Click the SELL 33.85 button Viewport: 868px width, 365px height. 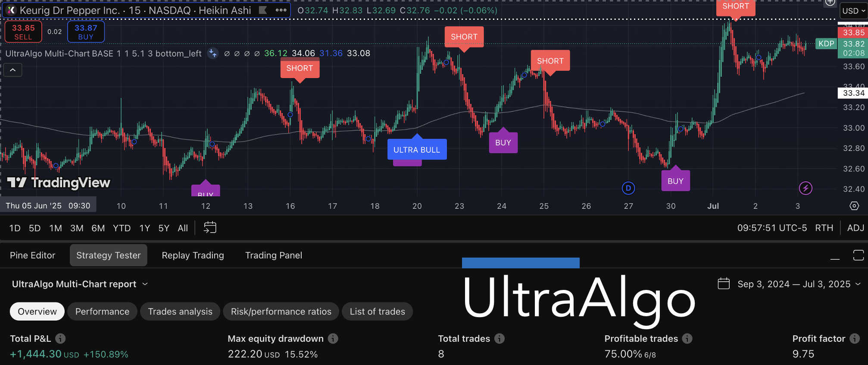point(23,32)
